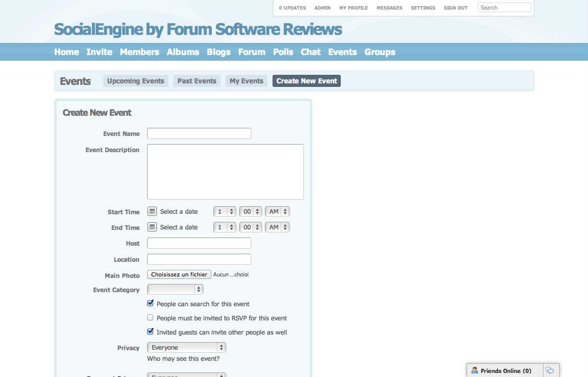Switch to the Upcoming Events tab
Viewport: 588px width, 377px height.
135,81
